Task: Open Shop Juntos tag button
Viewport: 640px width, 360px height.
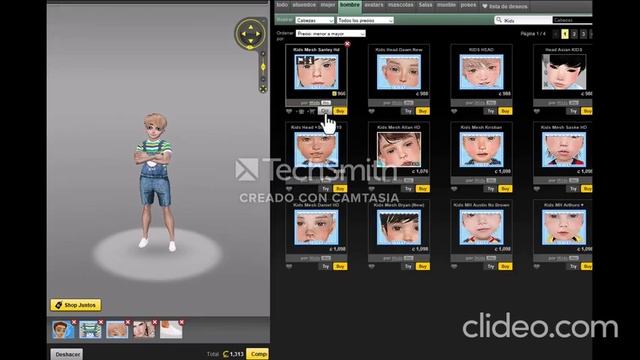Action: click(x=76, y=305)
